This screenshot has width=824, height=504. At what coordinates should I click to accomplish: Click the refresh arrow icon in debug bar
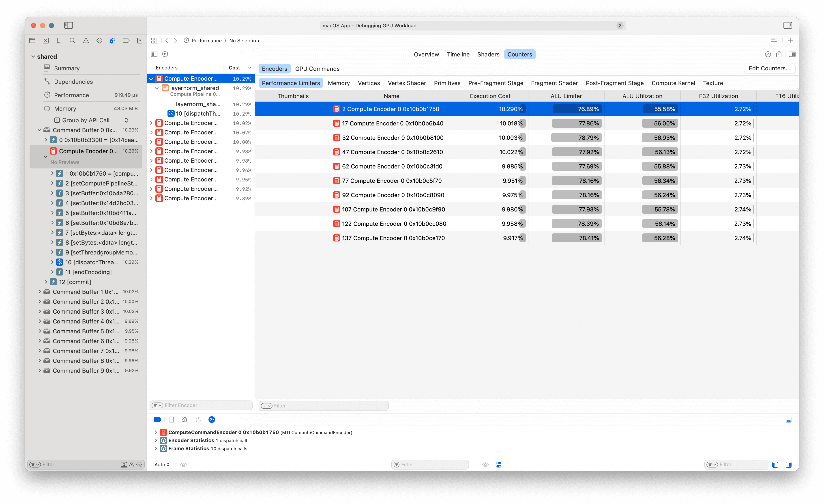point(198,419)
